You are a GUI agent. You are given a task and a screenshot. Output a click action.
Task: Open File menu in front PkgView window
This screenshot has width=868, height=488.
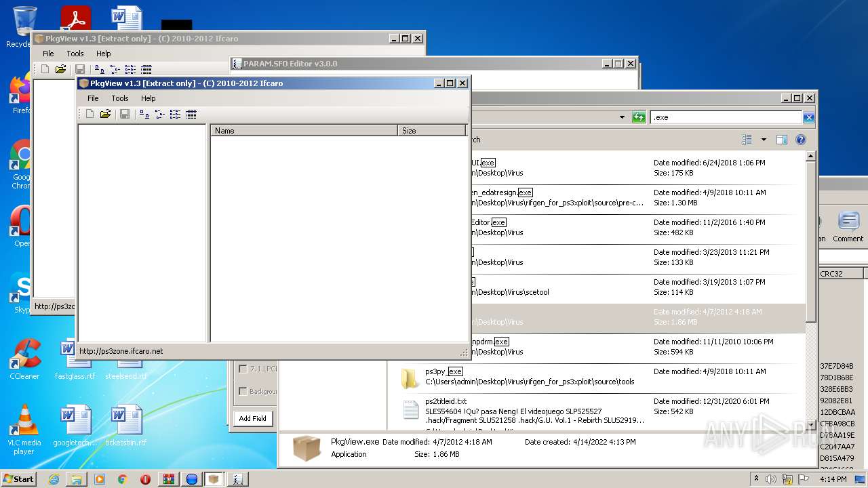click(x=93, y=98)
